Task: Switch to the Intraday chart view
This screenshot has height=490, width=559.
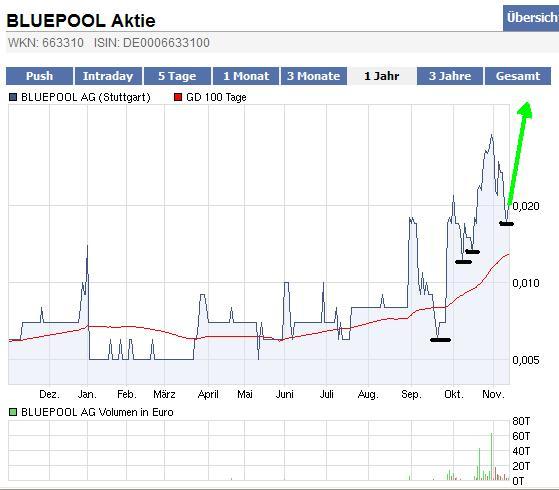Action: click(108, 76)
